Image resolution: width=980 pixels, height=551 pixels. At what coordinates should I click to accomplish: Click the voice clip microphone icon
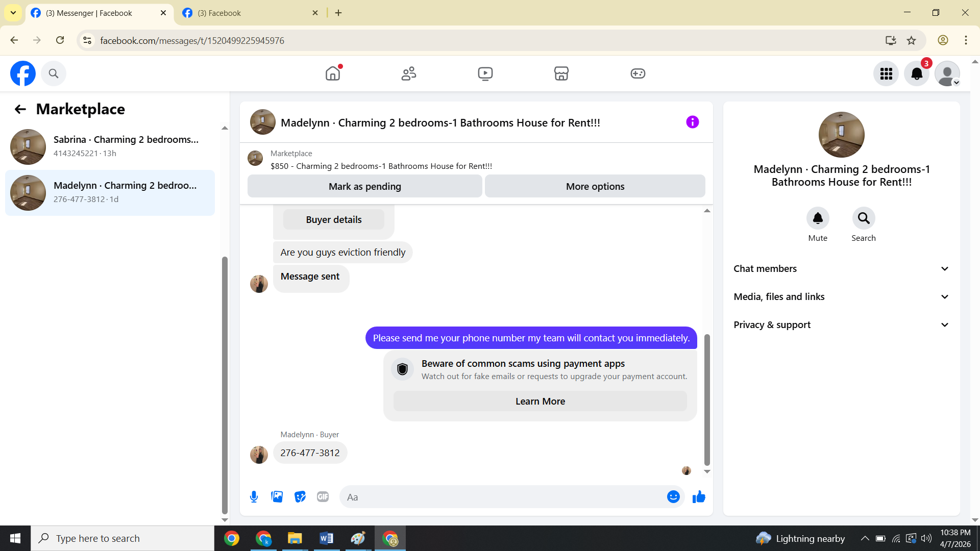254,497
